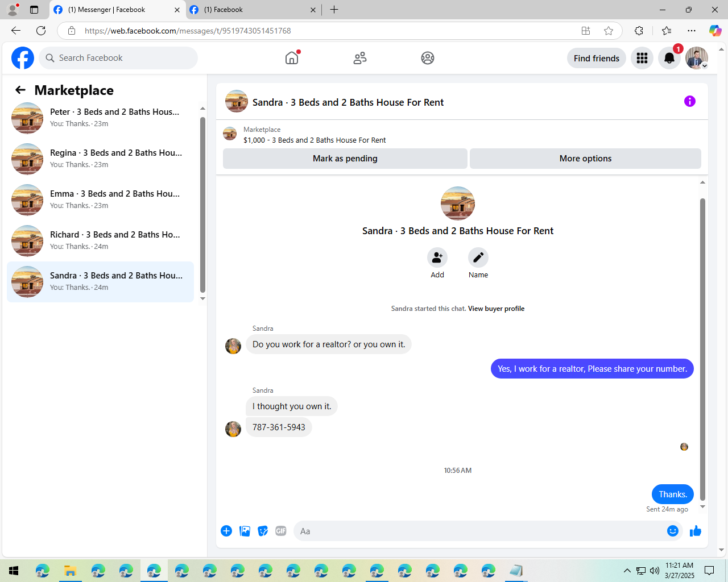Open tab actions menu icon
Image resolution: width=728 pixels, height=582 pixels.
tap(34, 10)
